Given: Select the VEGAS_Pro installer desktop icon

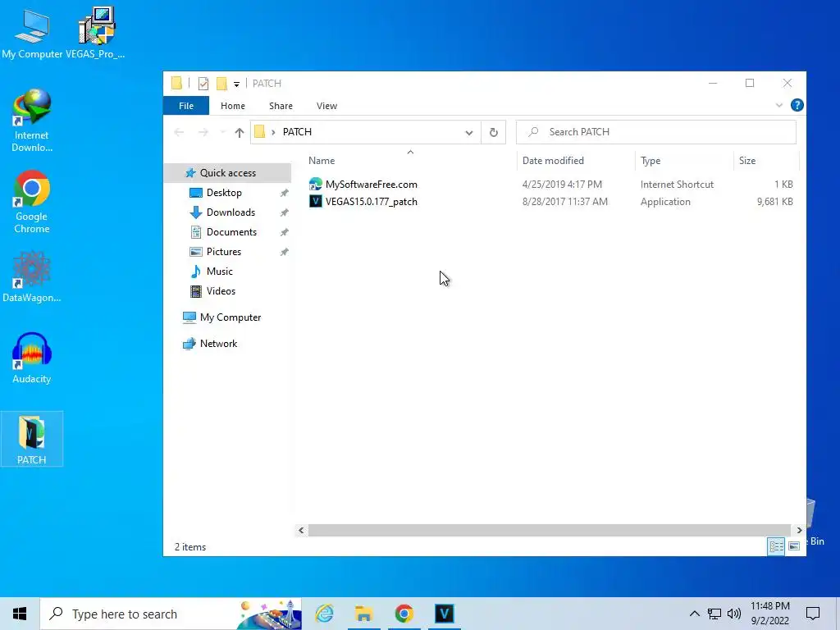Looking at the screenshot, I should [x=95, y=33].
